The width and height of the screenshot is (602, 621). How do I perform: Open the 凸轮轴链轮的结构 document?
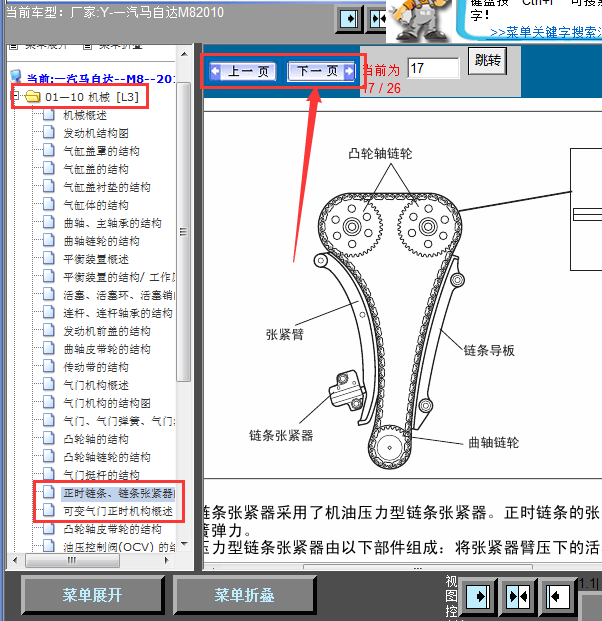pyautogui.click(x=107, y=457)
